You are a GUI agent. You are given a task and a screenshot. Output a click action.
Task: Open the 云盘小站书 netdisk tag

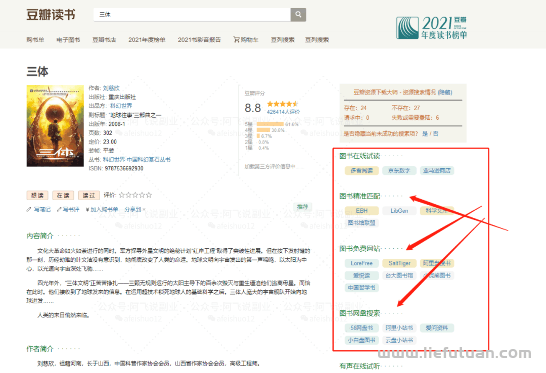(399, 340)
